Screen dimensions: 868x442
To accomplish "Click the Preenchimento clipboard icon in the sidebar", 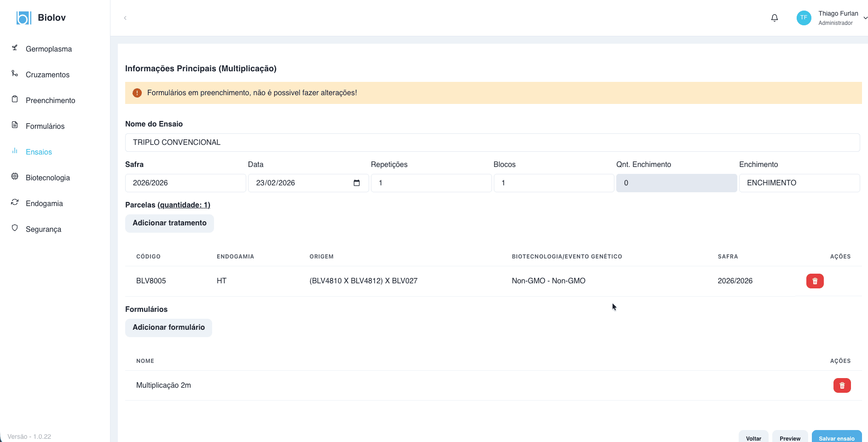I will click(15, 99).
